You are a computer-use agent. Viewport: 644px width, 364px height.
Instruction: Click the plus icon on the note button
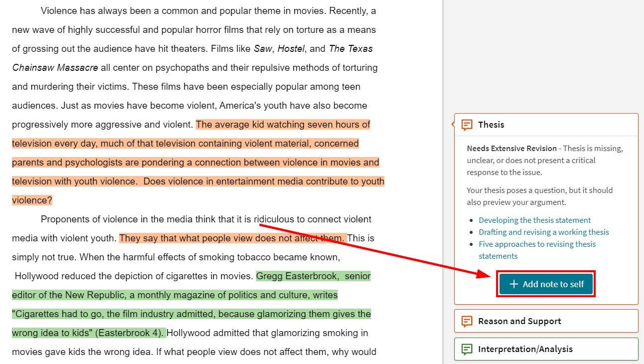click(514, 284)
